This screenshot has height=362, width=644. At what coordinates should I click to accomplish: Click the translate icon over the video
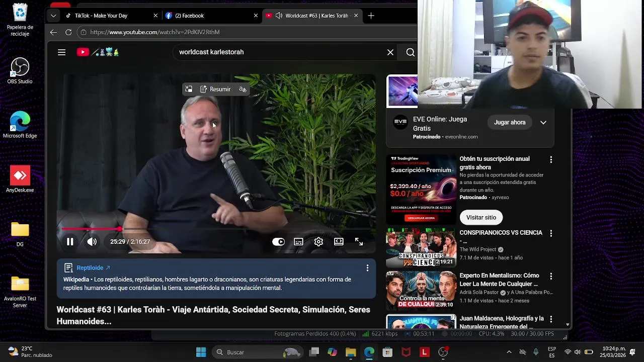click(x=243, y=89)
